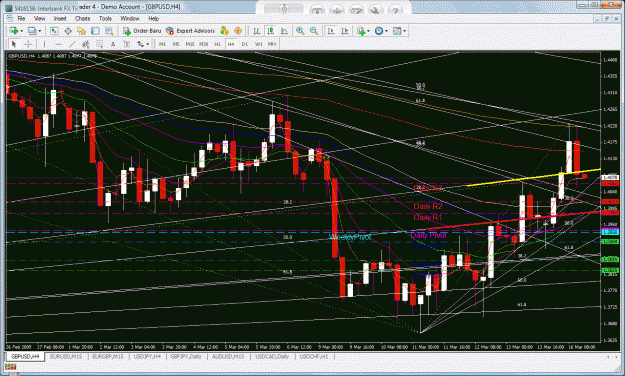This screenshot has height=376, width=625.
Task: Open the Periods clock icon
Action: pos(379,31)
